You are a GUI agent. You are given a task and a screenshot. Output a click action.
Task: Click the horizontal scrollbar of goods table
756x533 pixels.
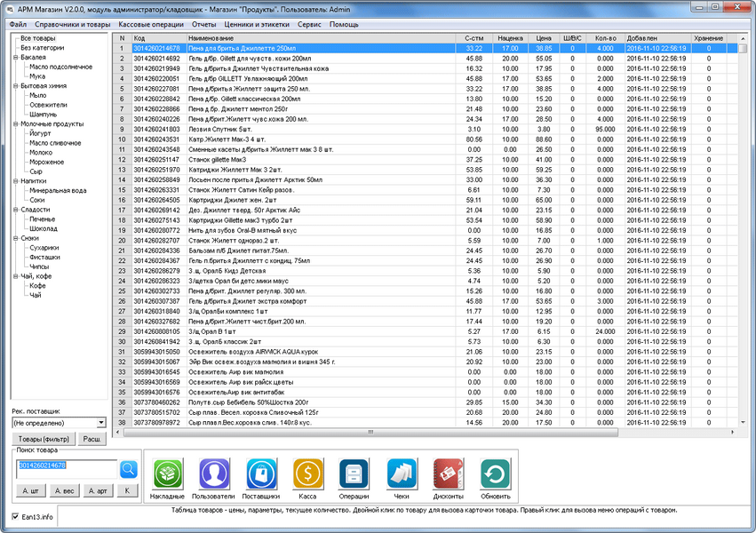pyautogui.click(x=370, y=433)
